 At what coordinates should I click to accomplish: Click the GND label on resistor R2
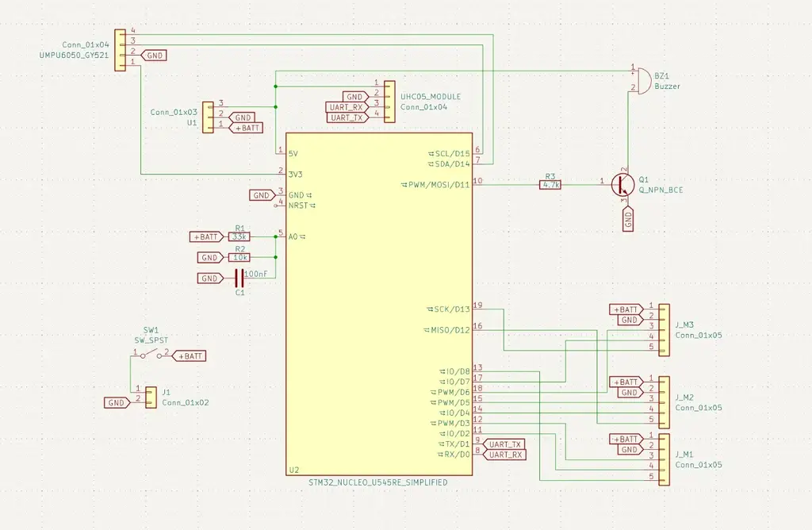[209, 258]
